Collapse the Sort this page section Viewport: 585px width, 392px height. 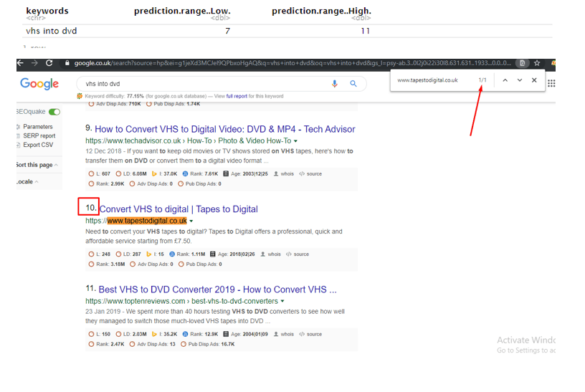click(37, 165)
